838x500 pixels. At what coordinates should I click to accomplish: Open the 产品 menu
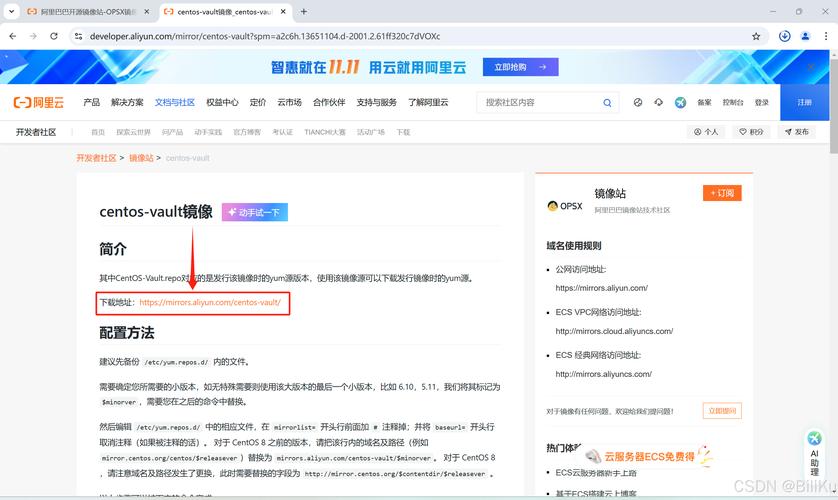click(x=91, y=102)
